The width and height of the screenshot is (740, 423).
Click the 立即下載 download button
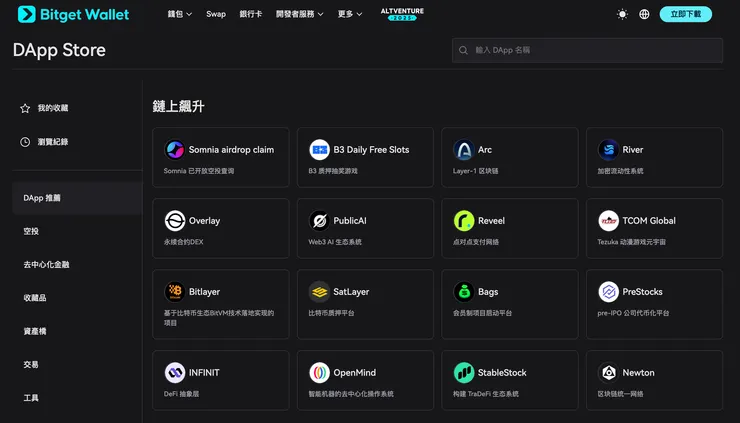tap(686, 14)
